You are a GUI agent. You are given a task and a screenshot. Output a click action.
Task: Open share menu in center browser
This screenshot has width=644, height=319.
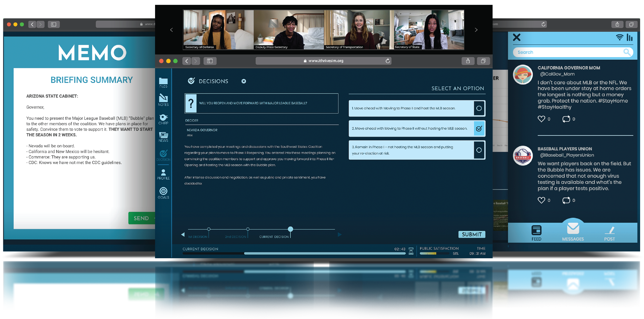coord(468,61)
